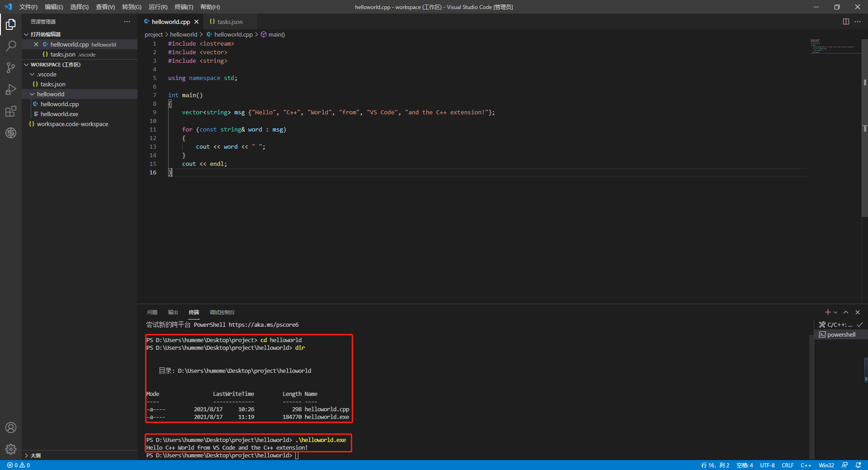Open the 选择(S) menu
Image resolution: width=868 pixels, height=470 pixels.
point(80,7)
